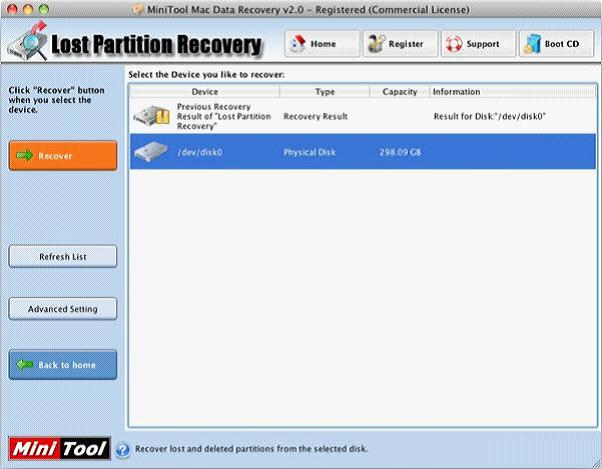Viewport: 602px width, 469px height.
Task: Sort by the Device column header
Action: [x=205, y=92]
